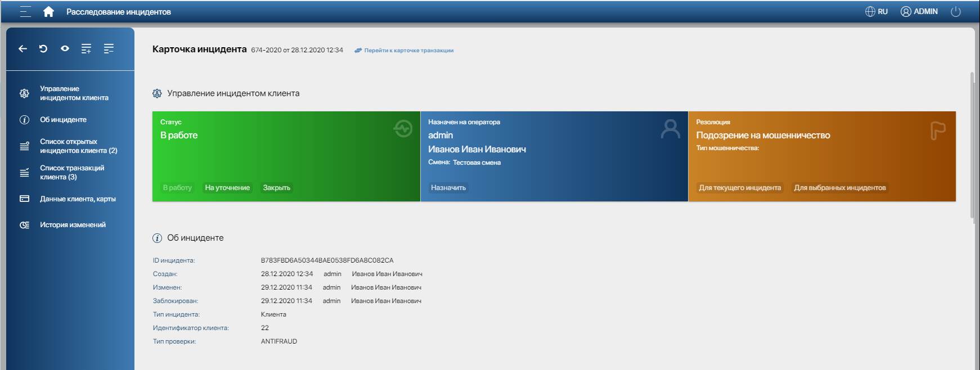
Task: Click the vertical scrollbar on right
Action: click(973, 146)
